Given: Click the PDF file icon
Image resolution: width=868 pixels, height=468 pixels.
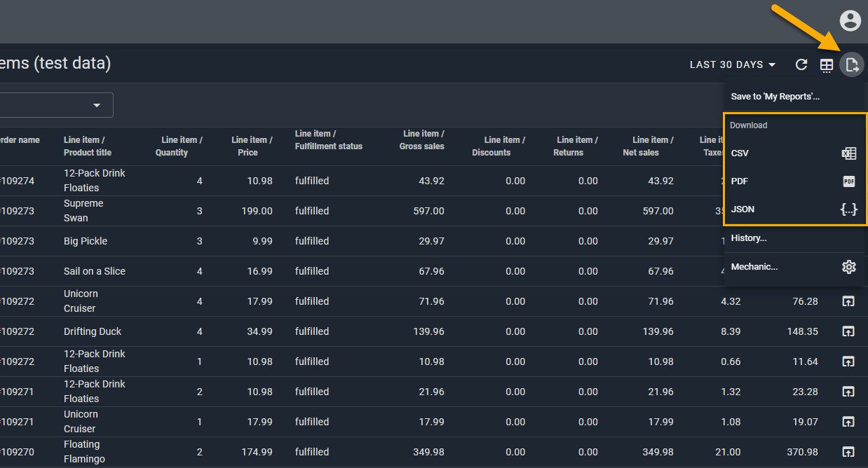Looking at the screenshot, I should point(848,181).
